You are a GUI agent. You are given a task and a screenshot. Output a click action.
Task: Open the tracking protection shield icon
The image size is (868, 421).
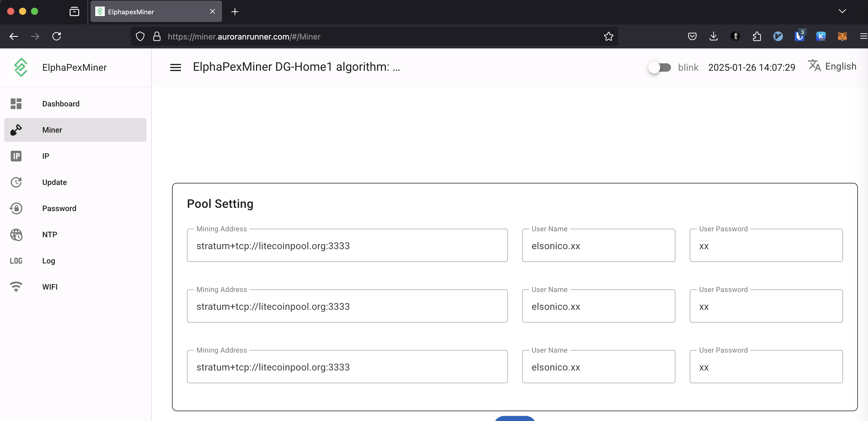pyautogui.click(x=140, y=36)
